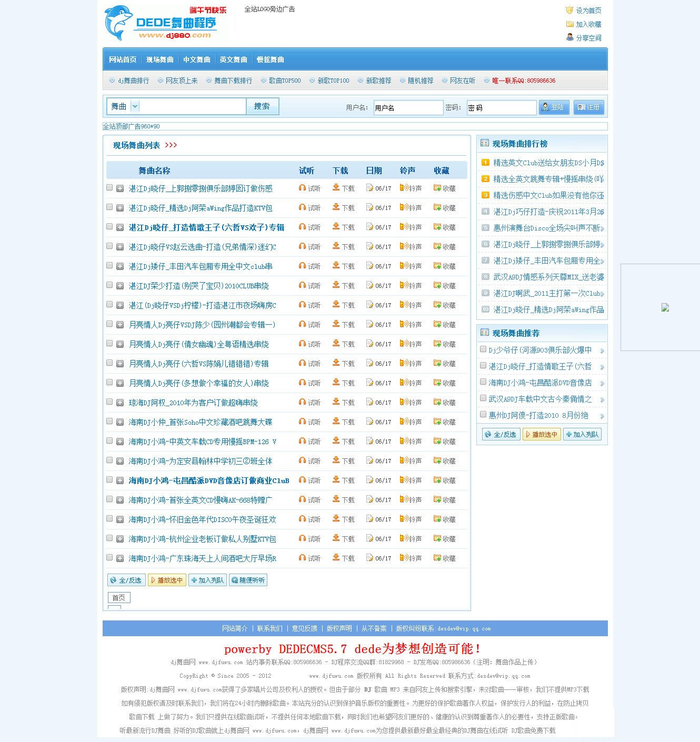Click arrow beside 湛江Dj晓仔_打造情歌王子 recommendation
The width and height of the screenshot is (700, 742).
pos(602,367)
